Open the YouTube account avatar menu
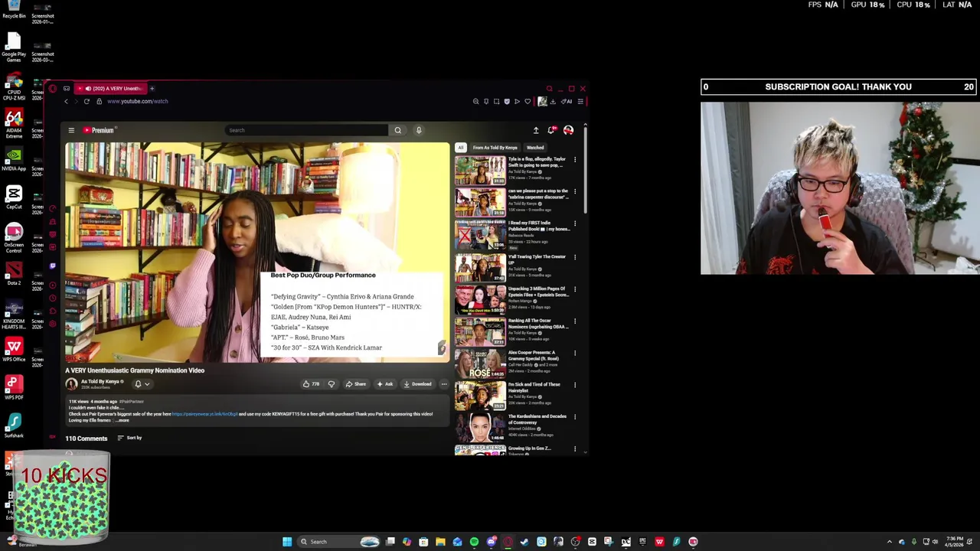The image size is (980, 551). (x=568, y=130)
